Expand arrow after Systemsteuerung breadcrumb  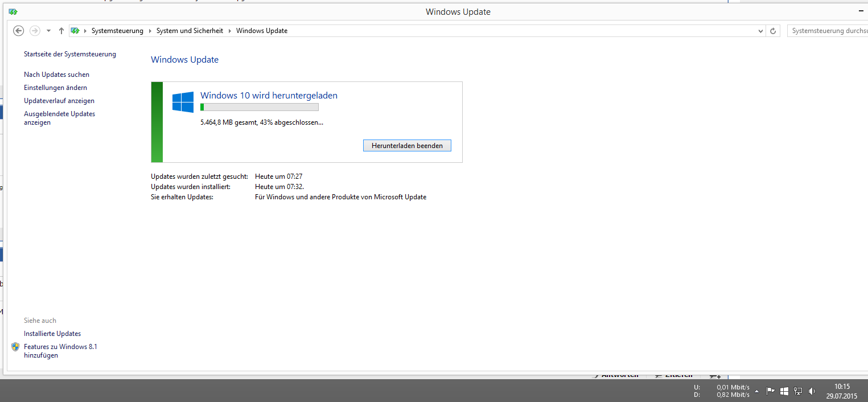coord(150,31)
